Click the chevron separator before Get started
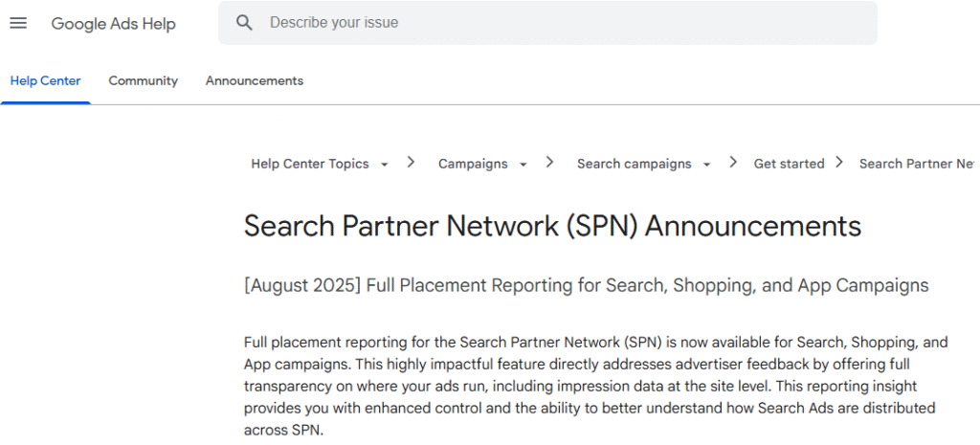The width and height of the screenshot is (980, 445). point(733,163)
